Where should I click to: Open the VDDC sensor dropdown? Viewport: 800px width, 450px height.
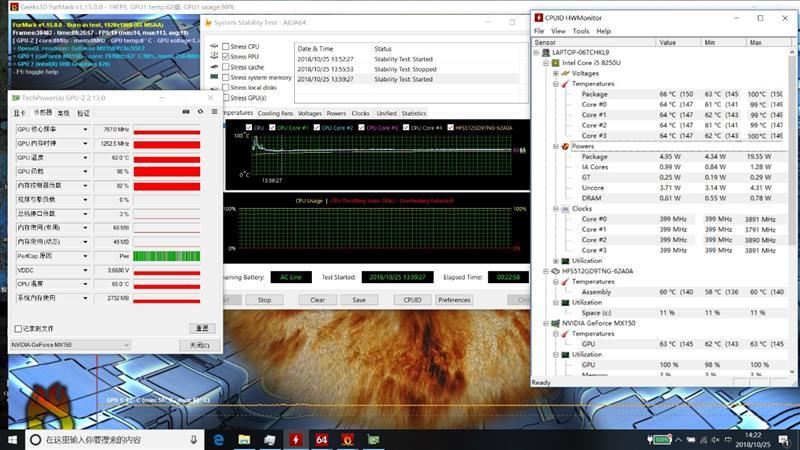tap(85, 270)
